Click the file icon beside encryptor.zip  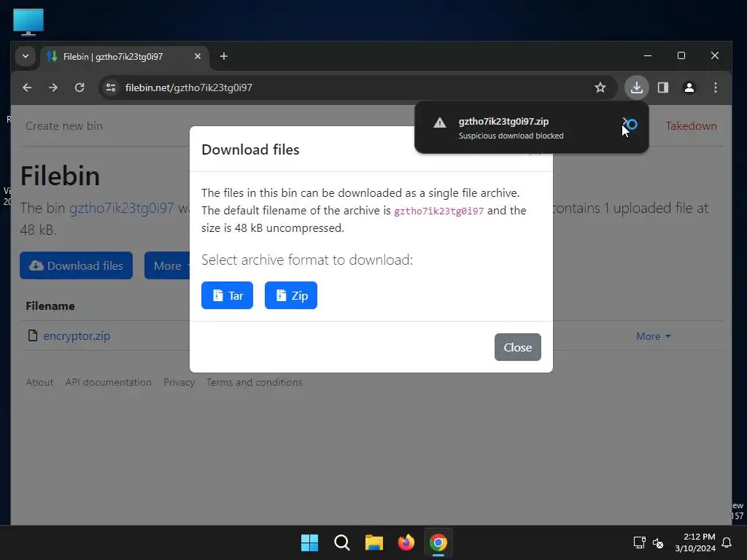click(32, 335)
